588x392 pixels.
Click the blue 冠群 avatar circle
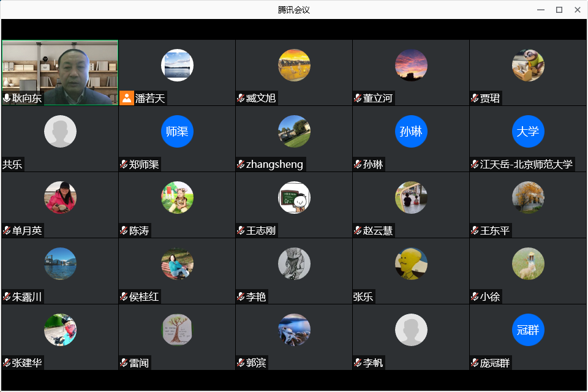528,330
